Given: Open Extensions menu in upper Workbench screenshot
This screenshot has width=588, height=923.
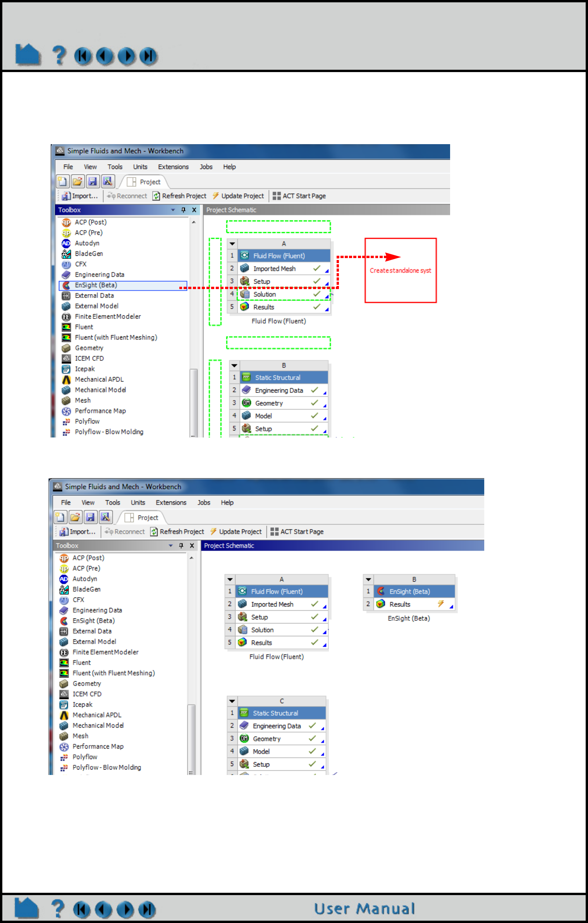Looking at the screenshot, I should point(173,167).
